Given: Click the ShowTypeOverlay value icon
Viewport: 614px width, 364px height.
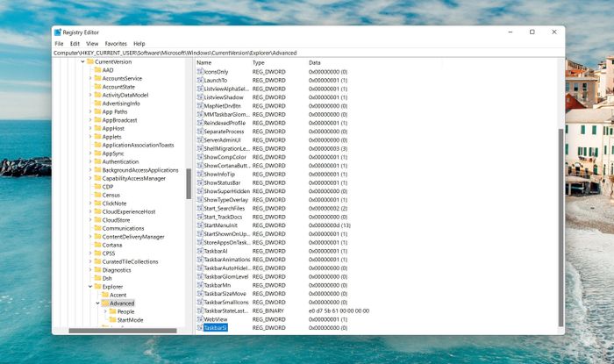Looking at the screenshot, I should pos(200,200).
